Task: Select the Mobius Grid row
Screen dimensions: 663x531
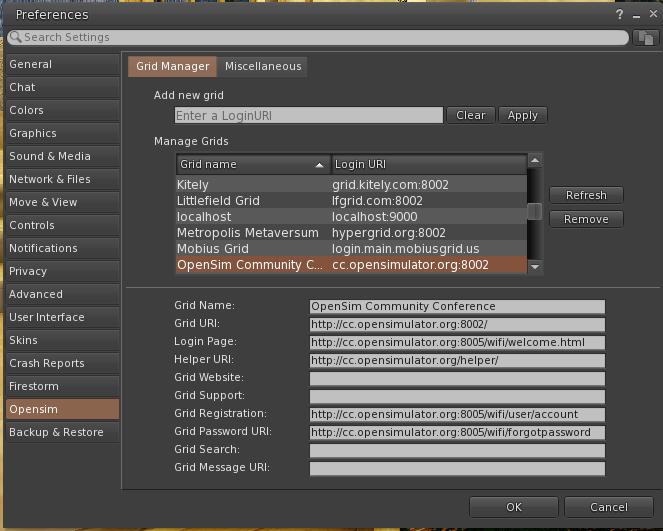Action: (x=351, y=249)
